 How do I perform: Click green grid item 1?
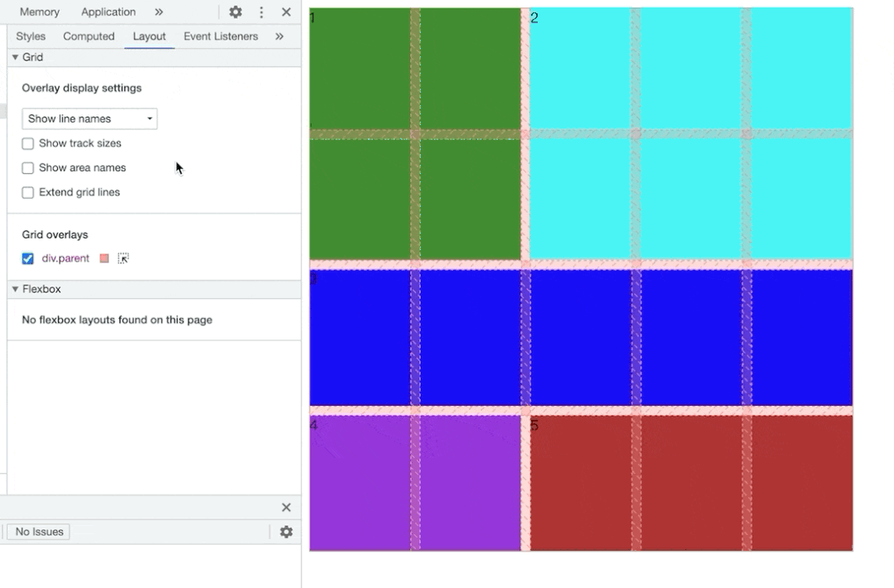tap(415, 134)
